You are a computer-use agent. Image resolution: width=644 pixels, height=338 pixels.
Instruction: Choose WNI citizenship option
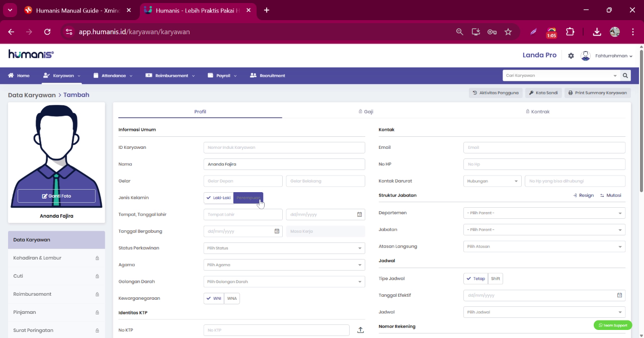point(214,298)
